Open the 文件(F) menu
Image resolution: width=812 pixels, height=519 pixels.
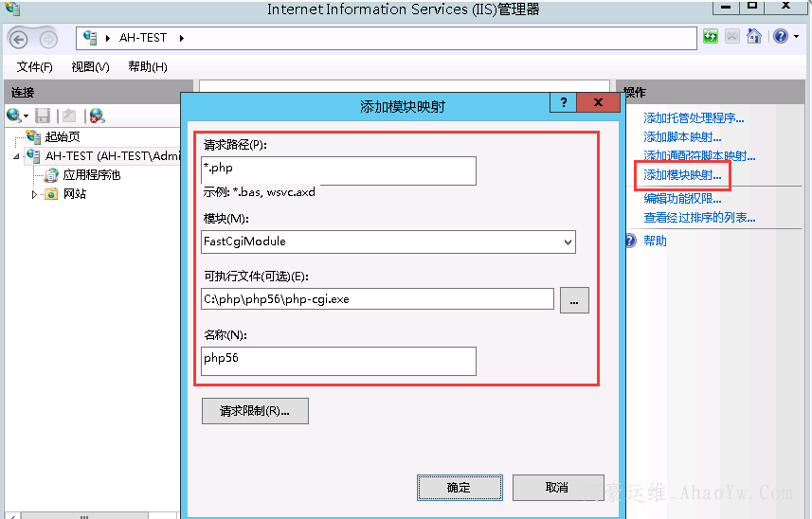tap(35, 66)
